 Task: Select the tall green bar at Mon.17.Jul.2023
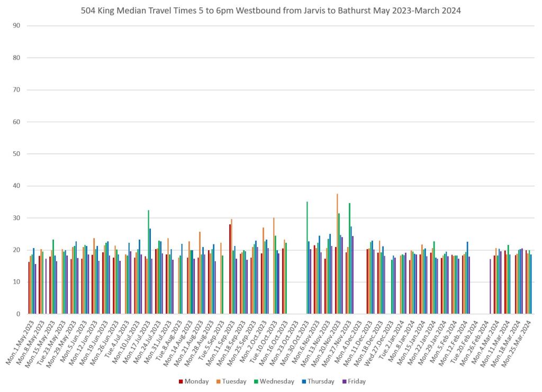click(148, 262)
